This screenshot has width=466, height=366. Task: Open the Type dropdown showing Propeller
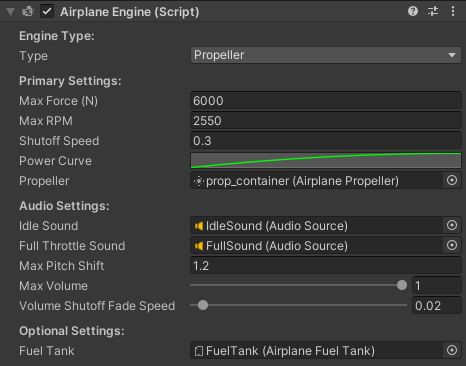[326, 55]
